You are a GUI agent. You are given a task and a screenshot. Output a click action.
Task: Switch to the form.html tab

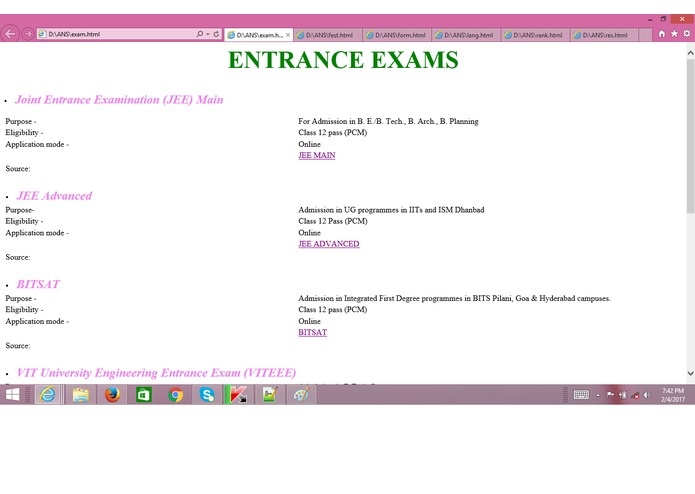click(x=397, y=35)
